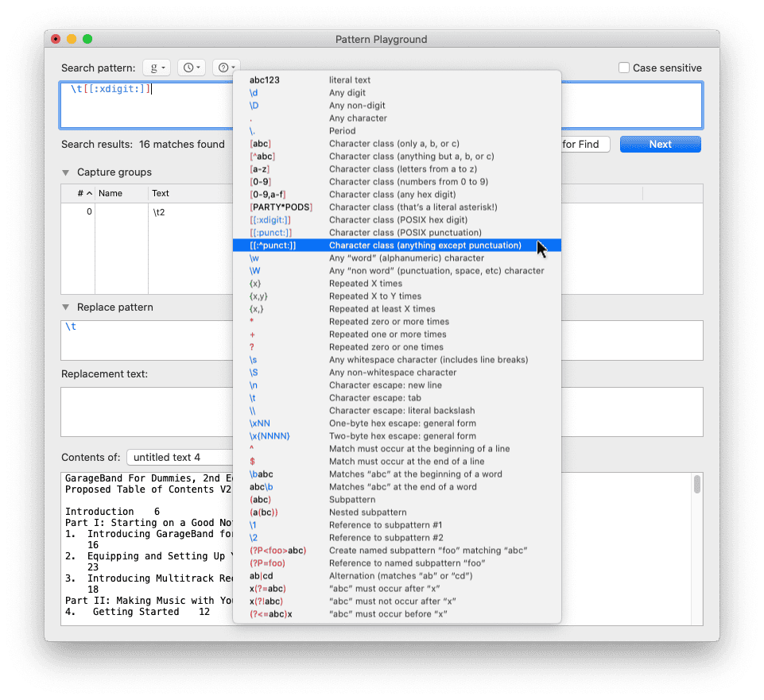Select 'ab|cd' Alternation menu entry
This screenshot has width=764, height=700.
[x=396, y=576]
